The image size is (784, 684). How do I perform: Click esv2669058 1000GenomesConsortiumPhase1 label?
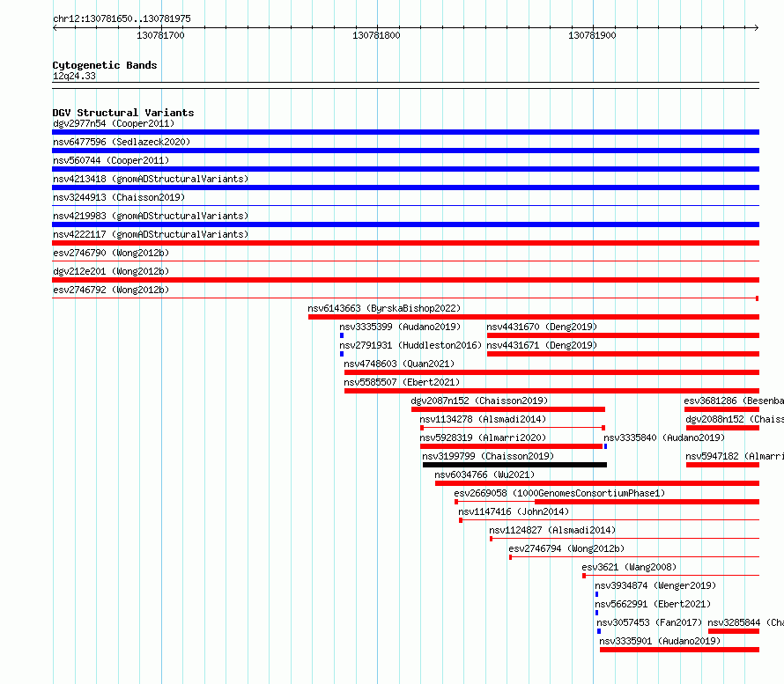559,493
